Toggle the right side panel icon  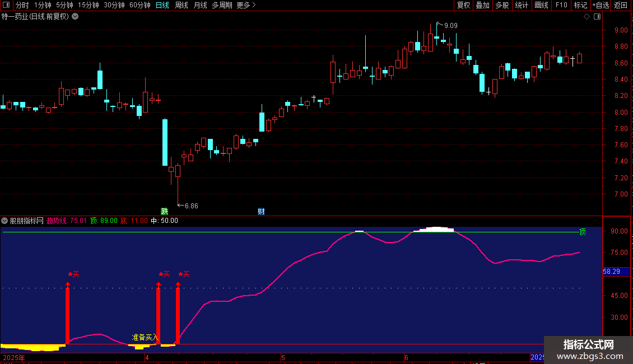(x=597, y=17)
